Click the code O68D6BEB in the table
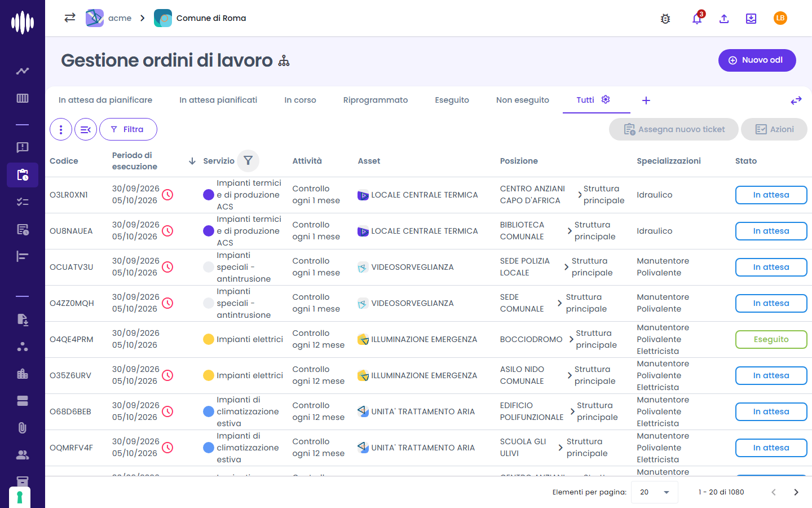The image size is (812, 508). pyautogui.click(x=70, y=411)
